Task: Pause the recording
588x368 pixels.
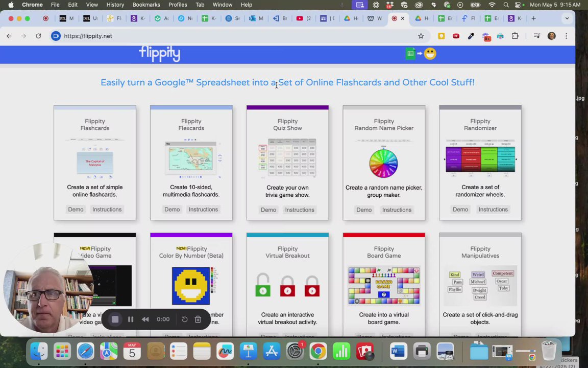Action: tap(131, 319)
